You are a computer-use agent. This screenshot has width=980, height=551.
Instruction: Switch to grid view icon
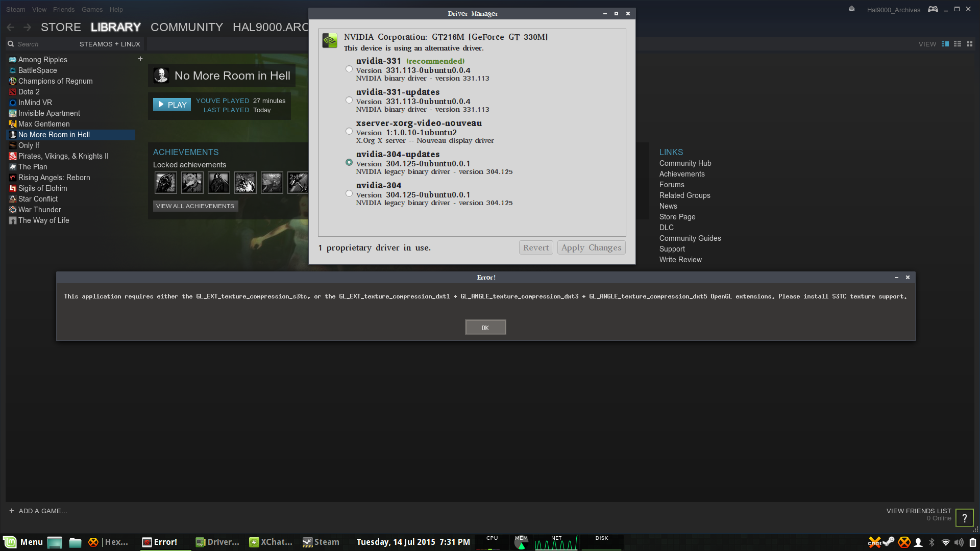pyautogui.click(x=970, y=44)
